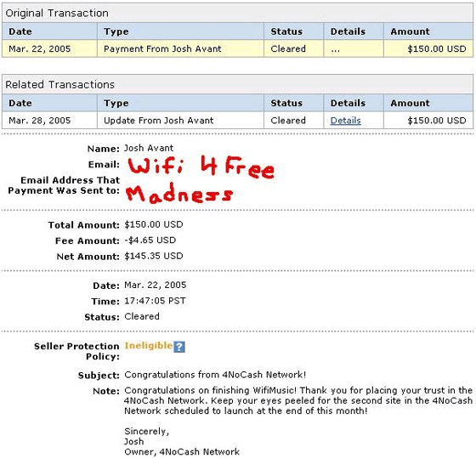The width and height of the screenshot is (476, 458).
Task: Click the Ineligible seller protection status text
Action: (x=149, y=345)
